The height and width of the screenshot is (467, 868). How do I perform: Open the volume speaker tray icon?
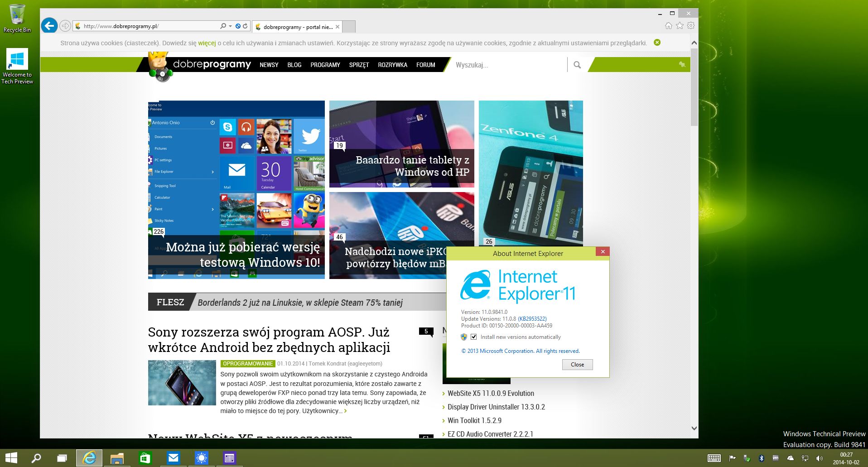(819, 458)
